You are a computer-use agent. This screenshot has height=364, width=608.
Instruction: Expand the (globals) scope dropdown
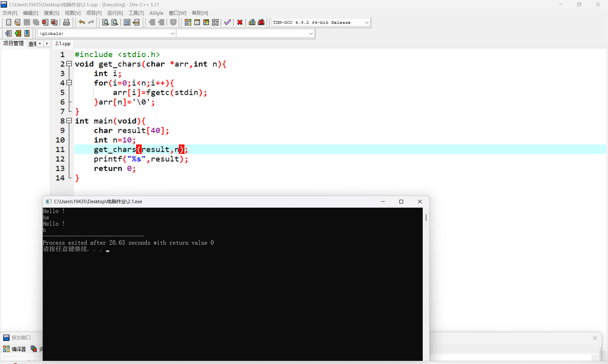[172, 34]
